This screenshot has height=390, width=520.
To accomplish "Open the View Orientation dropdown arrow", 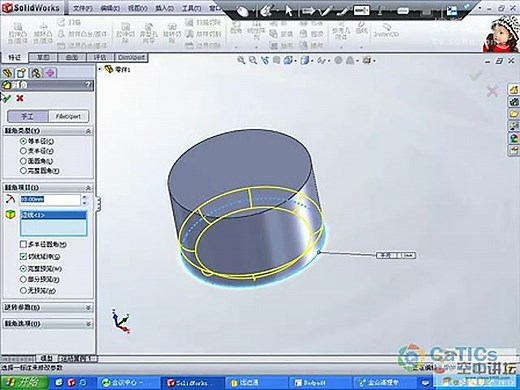I will click(295, 61).
